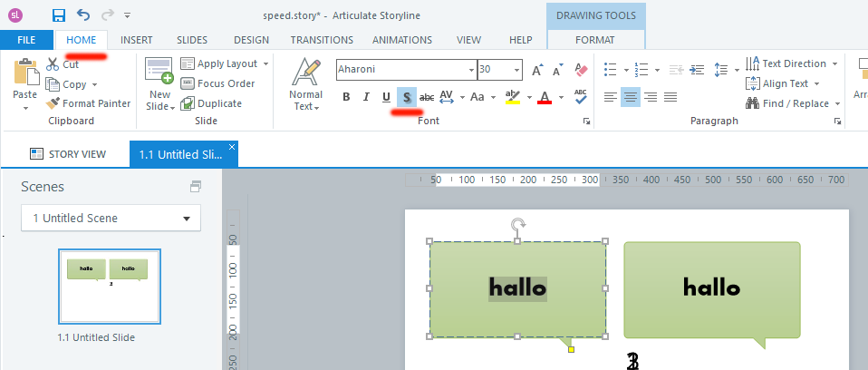Click the Cut scissors icon
The height and width of the screenshot is (370, 868).
tap(53, 64)
